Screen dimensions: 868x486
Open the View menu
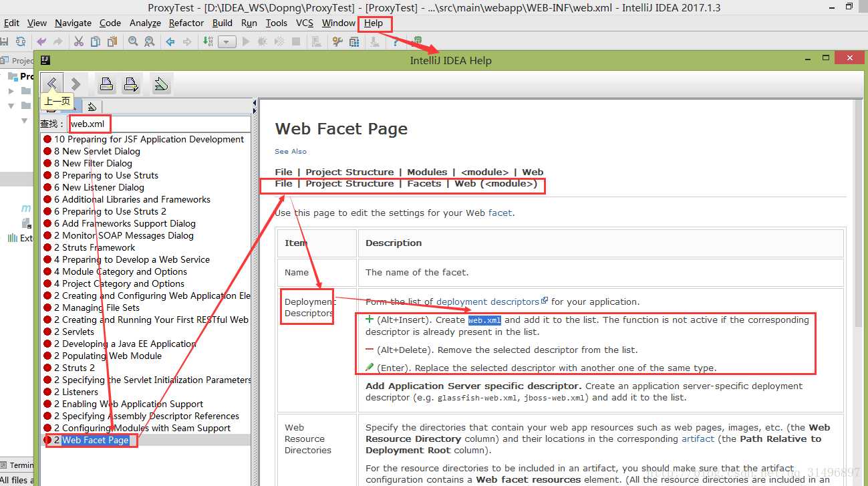(37, 23)
